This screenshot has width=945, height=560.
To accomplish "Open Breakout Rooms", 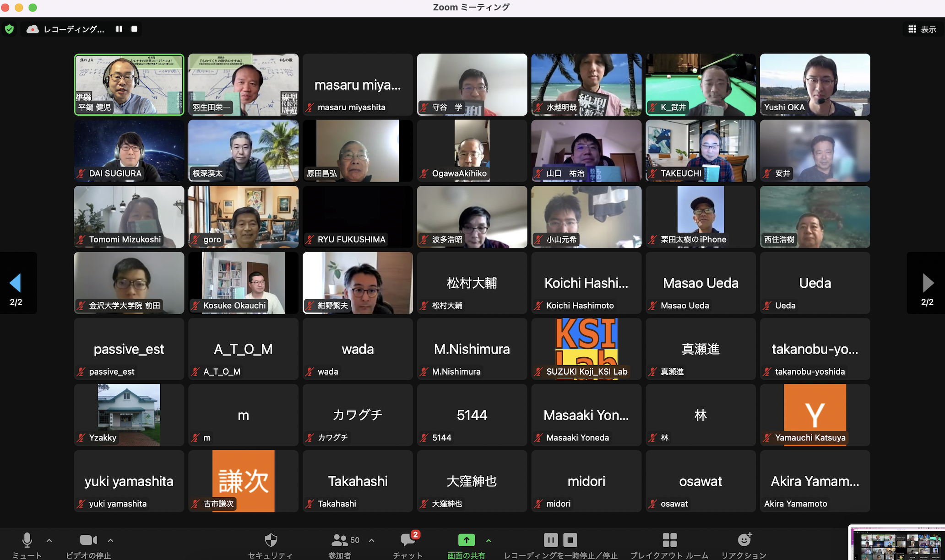I will tap(669, 540).
